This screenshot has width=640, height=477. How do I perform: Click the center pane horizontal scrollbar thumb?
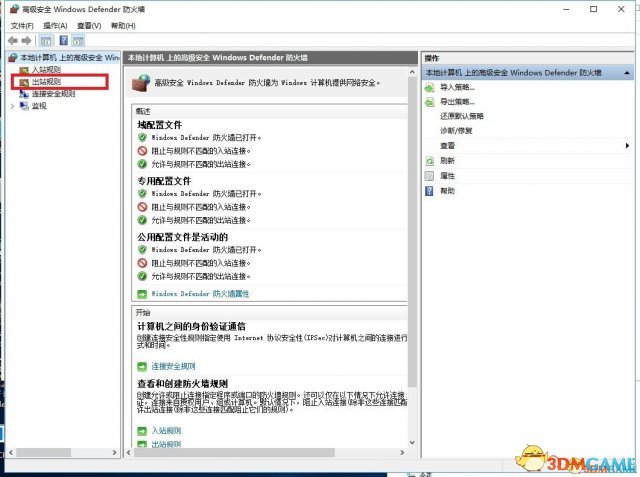pyautogui.click(x=234, y=453)
